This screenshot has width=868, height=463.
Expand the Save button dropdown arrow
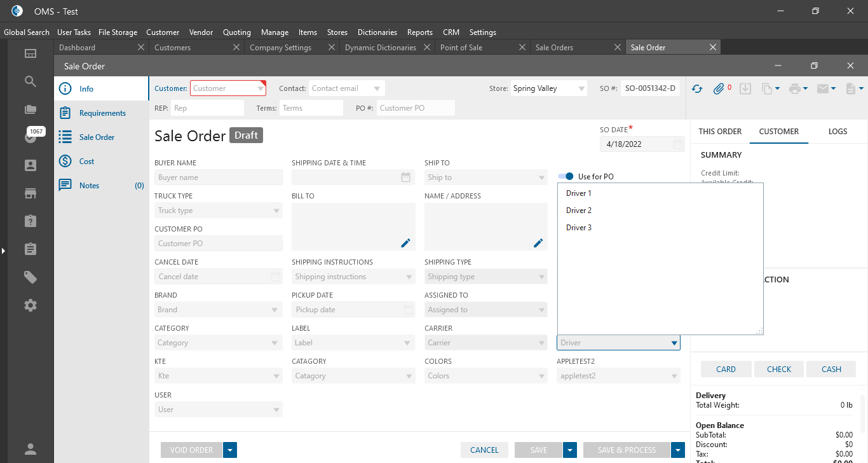point(570,450)
